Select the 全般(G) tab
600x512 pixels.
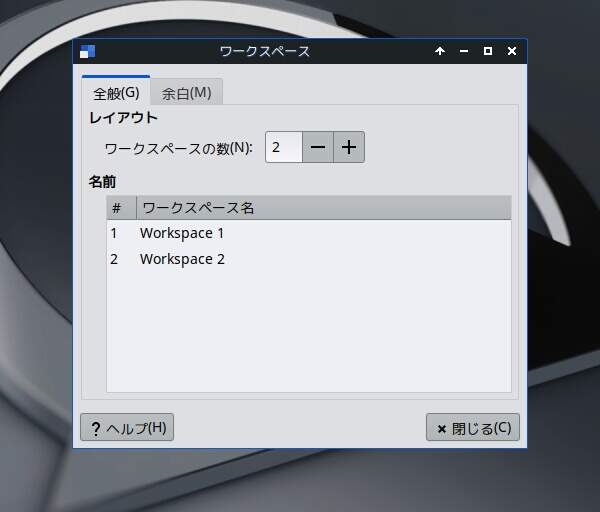pyautogui.click(x=116, y=93)
